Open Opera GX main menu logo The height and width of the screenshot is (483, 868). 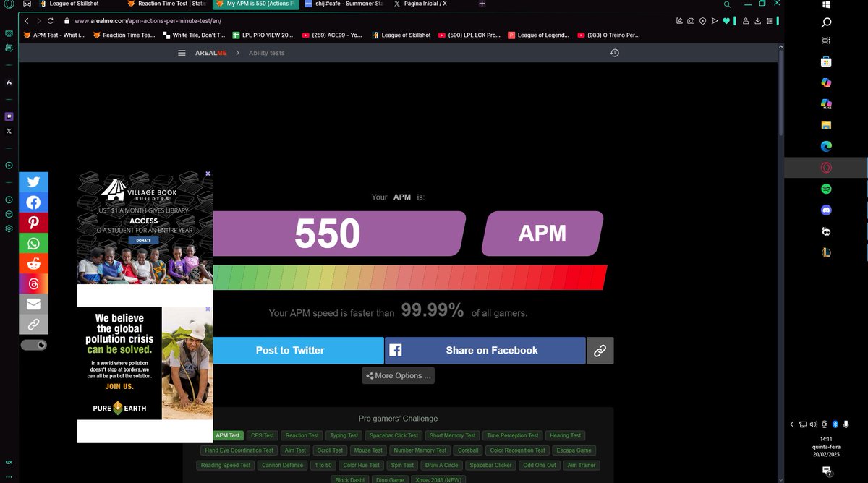point(9,4)
